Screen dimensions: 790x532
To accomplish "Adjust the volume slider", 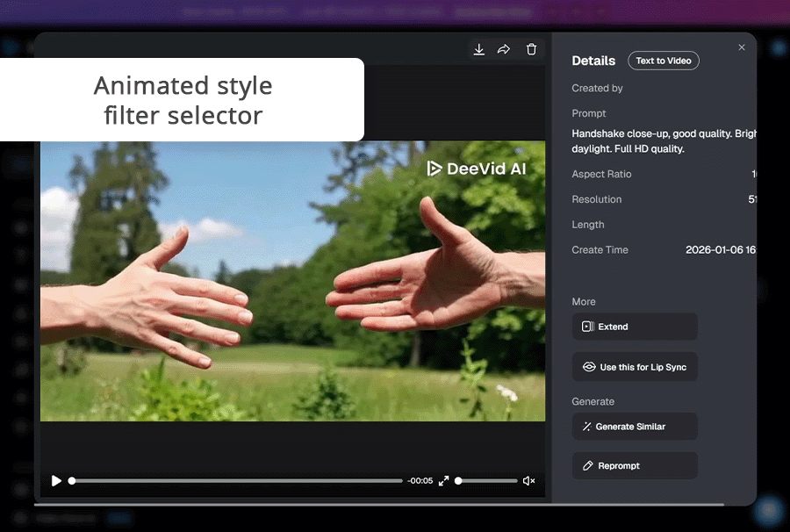I will pos(486,481).
